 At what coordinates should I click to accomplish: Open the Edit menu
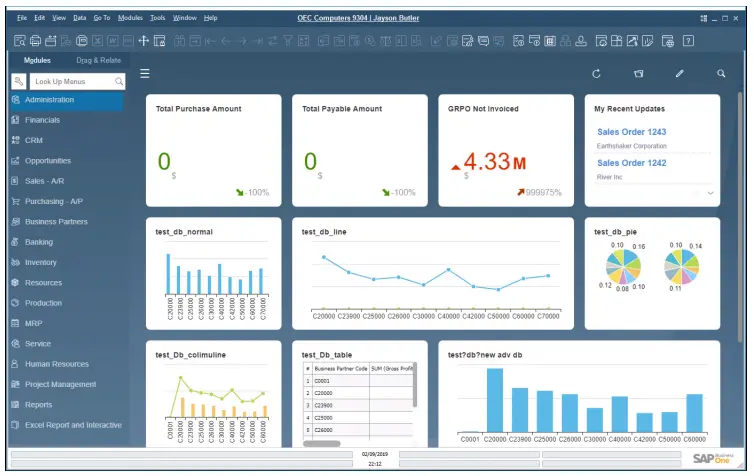[39, 18]
